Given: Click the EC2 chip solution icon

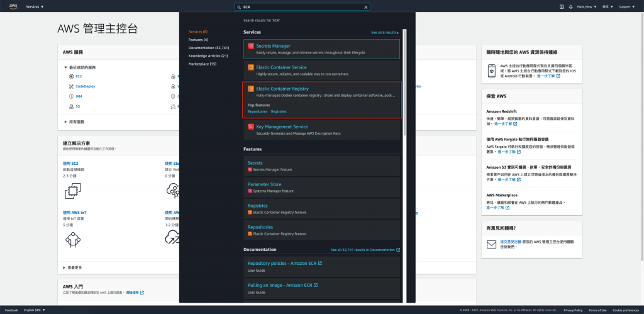Looking at the screenshot, I should pyautogui.click(x=73, y=191).
